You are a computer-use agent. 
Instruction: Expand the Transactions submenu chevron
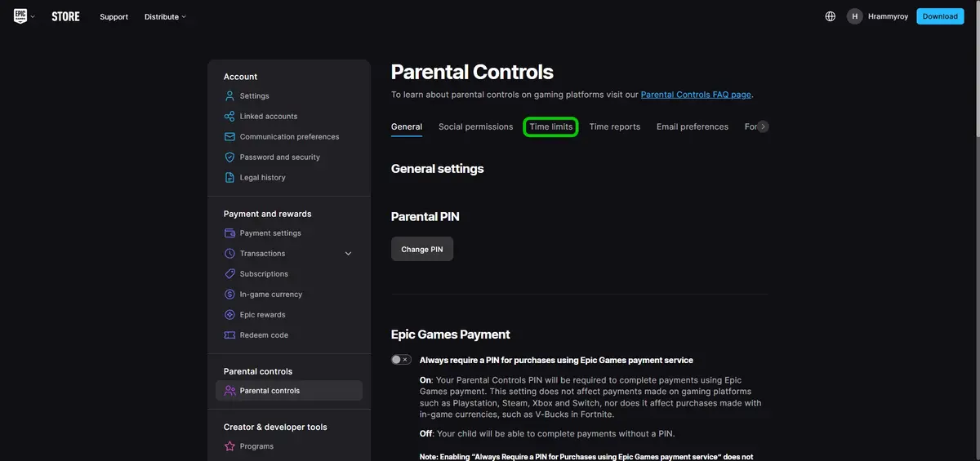(x=349, y=254)
